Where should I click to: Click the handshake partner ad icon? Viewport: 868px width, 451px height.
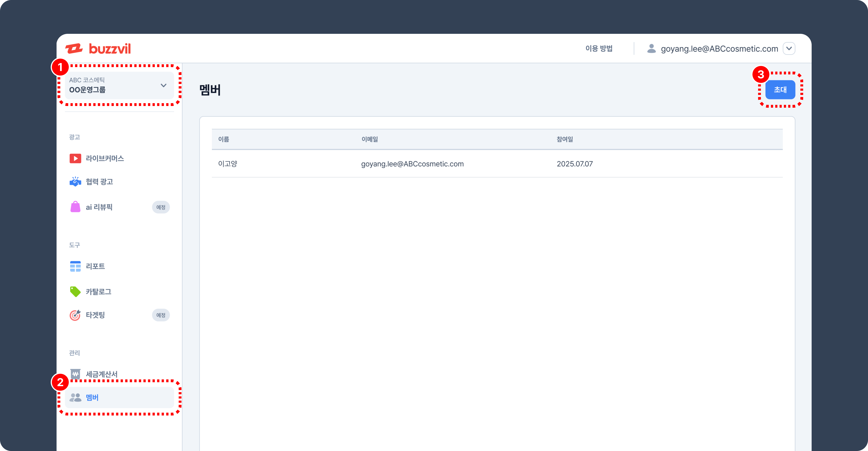click(x=75, y=182)
